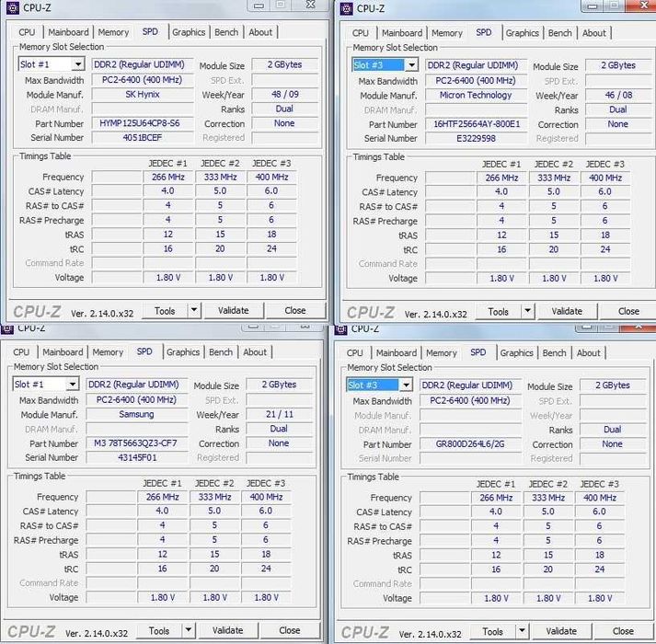Open the Mainboard tab in the Micron window
The image size is (656, 644).
(402, 33)
